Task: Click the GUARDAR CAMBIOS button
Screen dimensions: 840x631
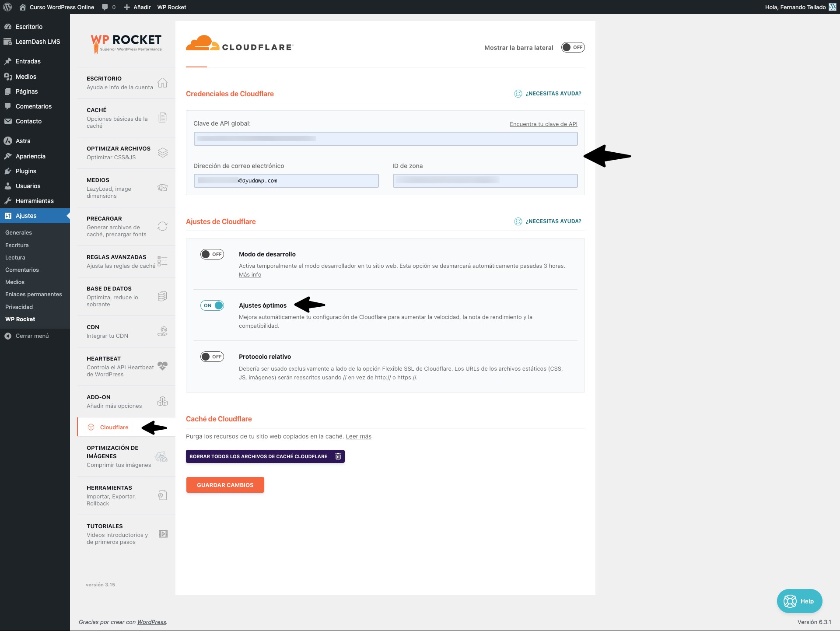Action: pos(225,485)
